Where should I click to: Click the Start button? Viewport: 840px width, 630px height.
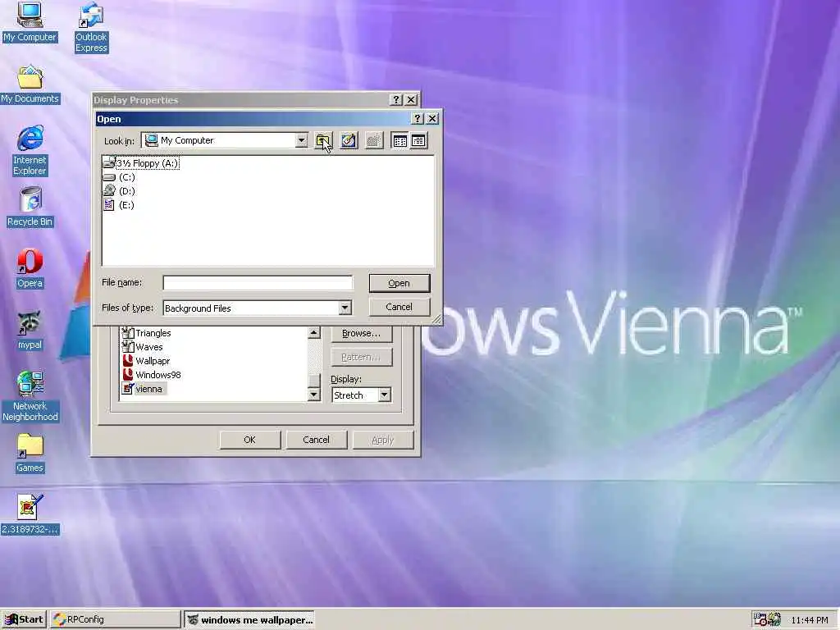24,619
